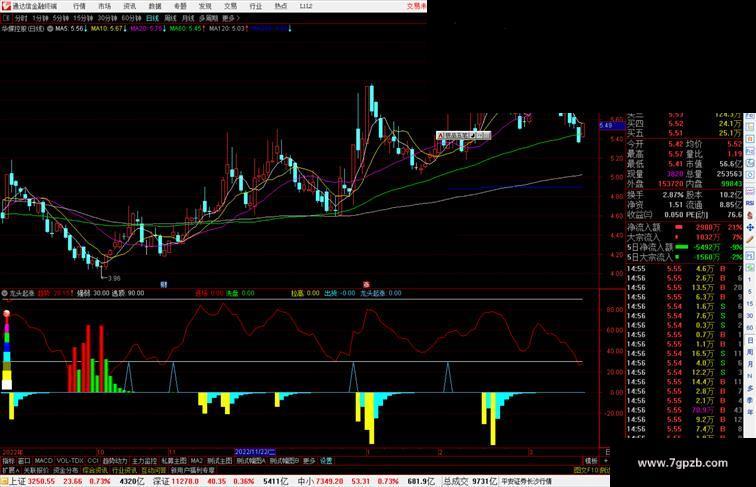756x487 pixels.
Task: Open the 发现 menu
Action: point(205,6)
